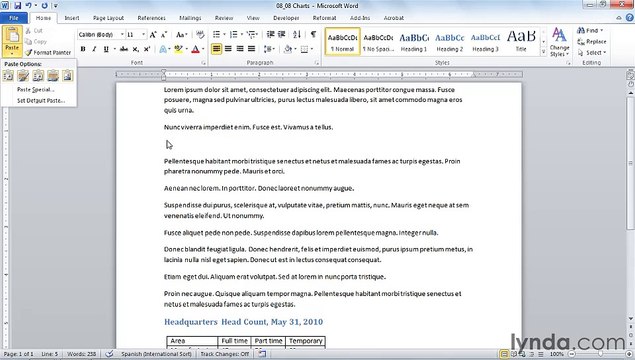Choose Set Default Paste from the menu
This screenshot has width=635, height=360.
click(41, 100)
